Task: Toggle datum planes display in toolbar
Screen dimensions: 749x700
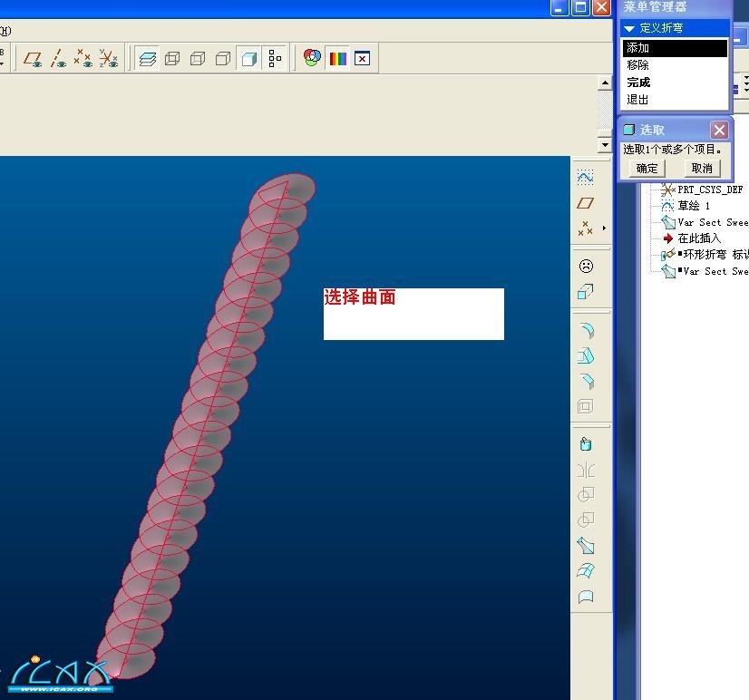Action: (34, 59)
